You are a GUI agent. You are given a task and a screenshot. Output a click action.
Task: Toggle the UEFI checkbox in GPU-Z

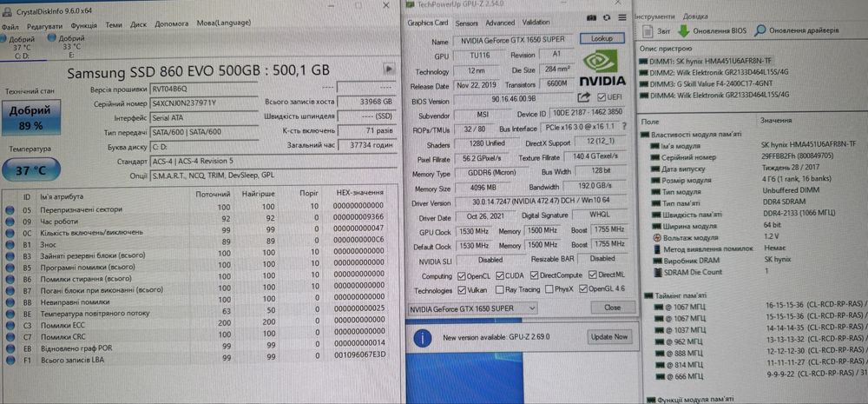(602, 97)
